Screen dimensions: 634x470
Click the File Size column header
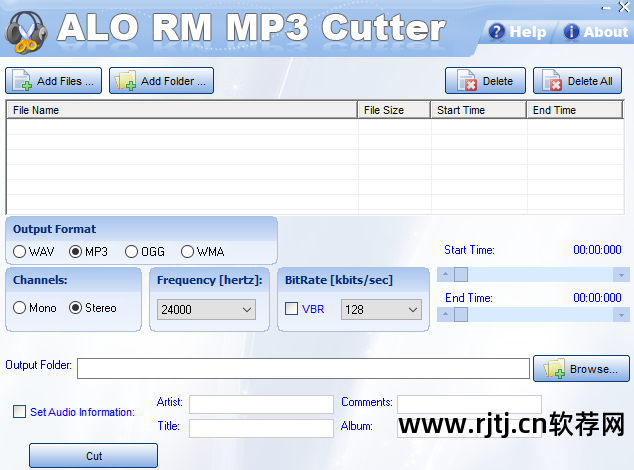click(394, 110)
